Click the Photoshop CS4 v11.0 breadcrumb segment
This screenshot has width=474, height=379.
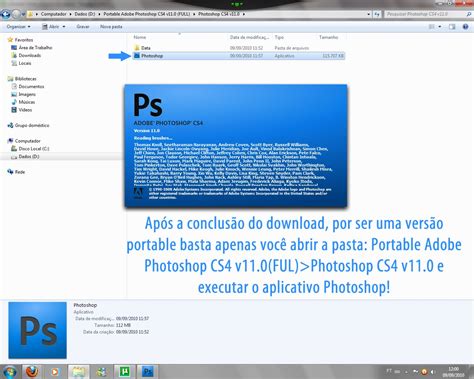click(x=219, y=14)
